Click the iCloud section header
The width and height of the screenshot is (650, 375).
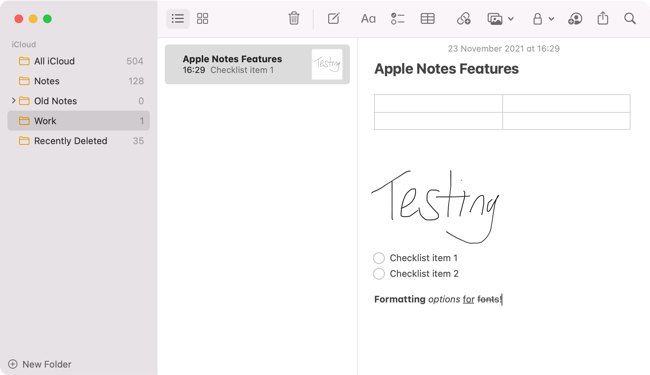point(24,44)
